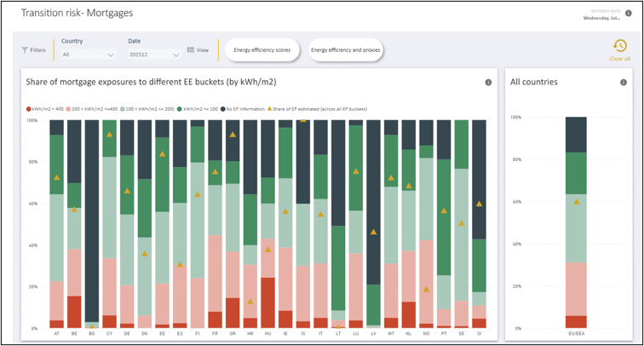The image size is (644, 346).
Task: Click the pink 200 < kWh/m2 <=400 legend marker
Action: point(68,109)
